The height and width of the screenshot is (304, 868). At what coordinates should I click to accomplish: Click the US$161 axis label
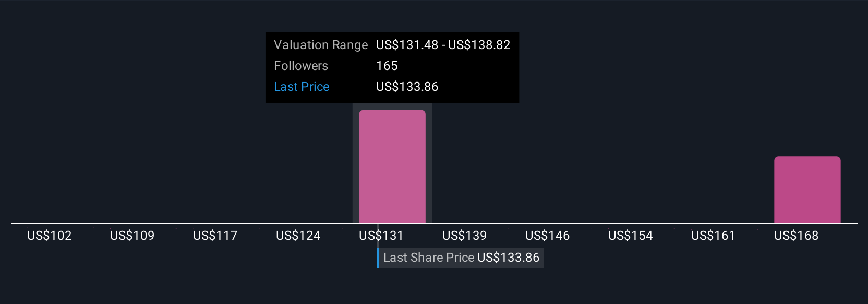pos(713,236)
